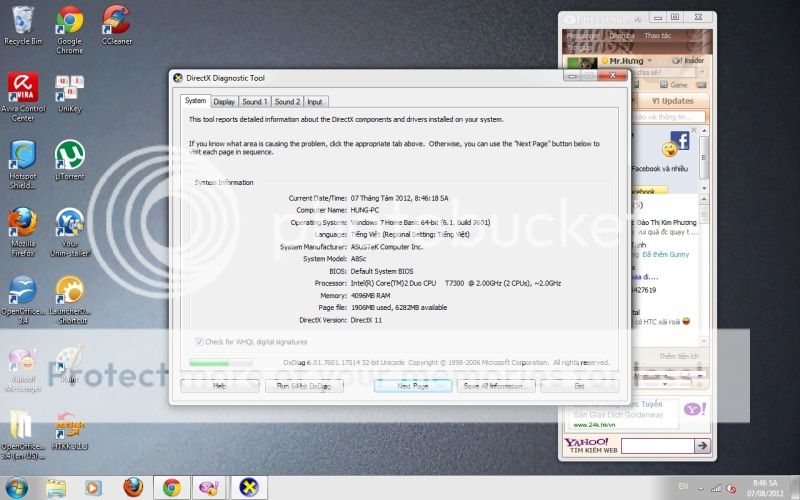Switch to Yahoo Messenger taskbar button
The image size is (800, 500).
(210, 488)
